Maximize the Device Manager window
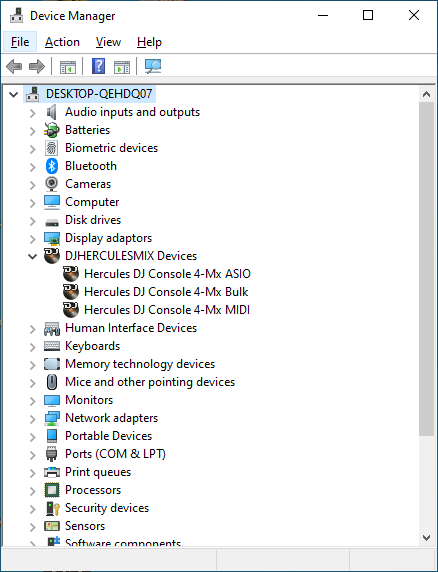Image resolution: width=438 pixels, height=572 pixels. pos(368,16)
